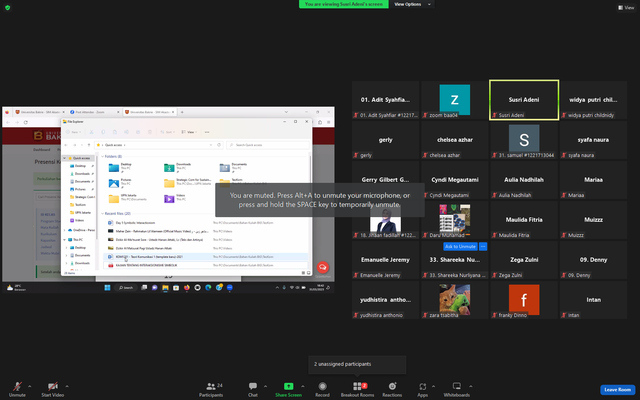Click the View layout button top right
Image resolution: width=640 pixels, height=400 pixels.
[626, 7]
